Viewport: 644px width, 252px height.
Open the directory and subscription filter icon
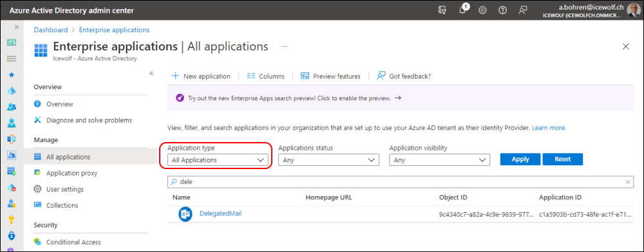pyautogui.click(x=442, y=10)
